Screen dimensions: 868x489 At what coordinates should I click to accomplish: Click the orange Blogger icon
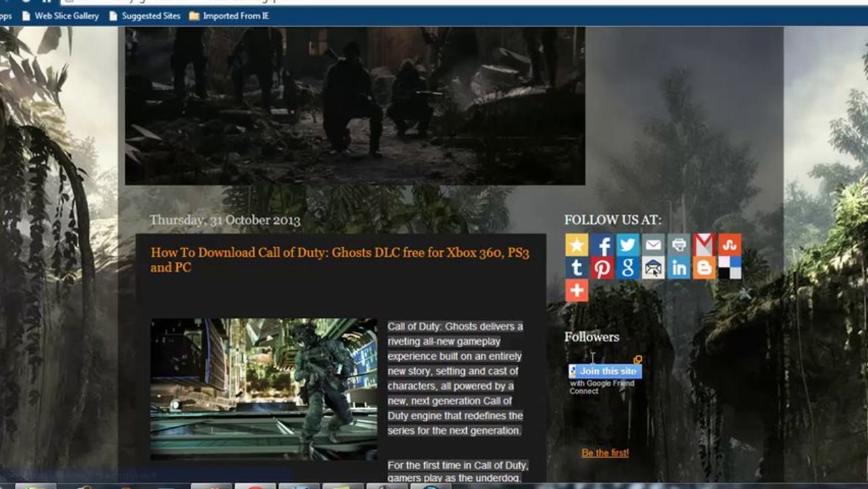(704, 268)
